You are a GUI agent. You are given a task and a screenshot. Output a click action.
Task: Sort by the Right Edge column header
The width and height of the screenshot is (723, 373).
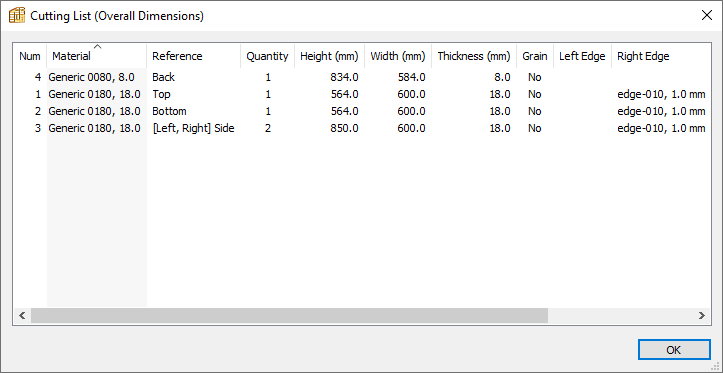pos(661,56)
